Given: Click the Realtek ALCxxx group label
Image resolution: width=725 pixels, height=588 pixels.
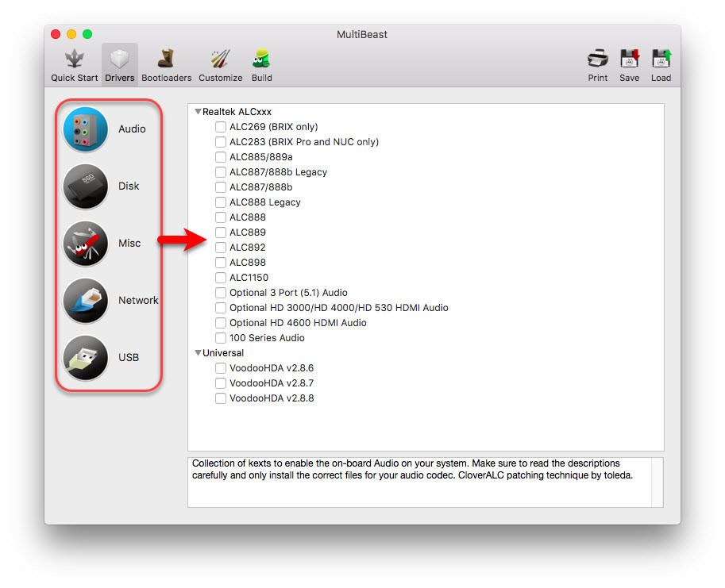Looking at the screenshot, I should point(237,112).
